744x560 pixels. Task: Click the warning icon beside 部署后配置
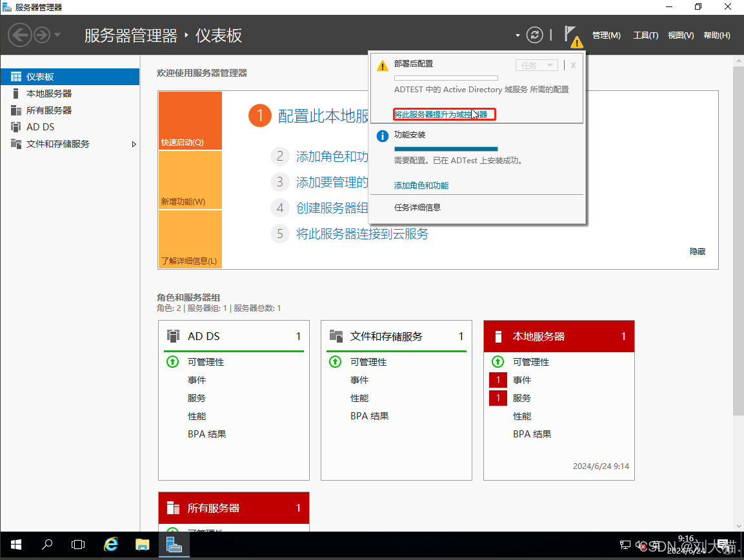coord(383,66)
